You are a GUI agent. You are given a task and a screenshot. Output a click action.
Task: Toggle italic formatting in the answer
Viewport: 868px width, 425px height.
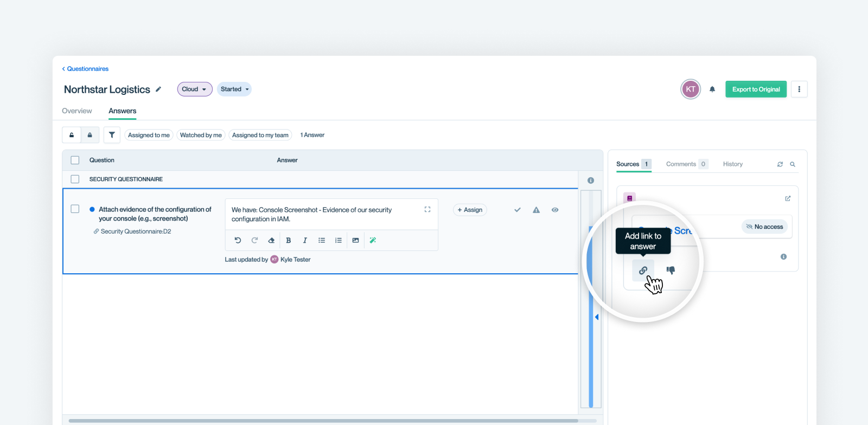point(305,240)
